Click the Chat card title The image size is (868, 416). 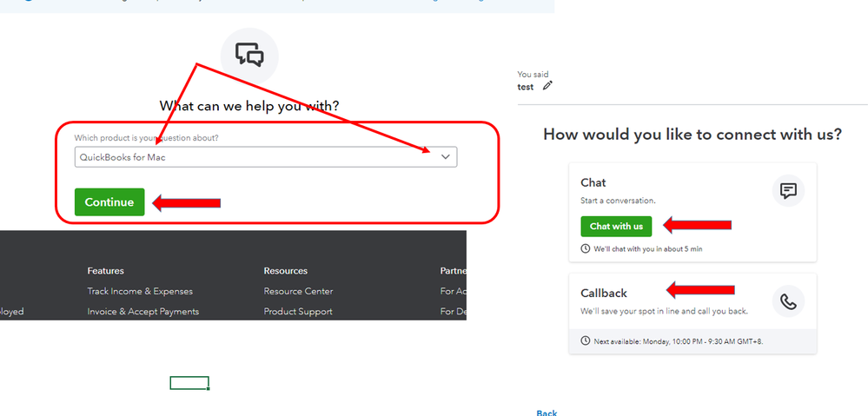(x=593, y=182)
